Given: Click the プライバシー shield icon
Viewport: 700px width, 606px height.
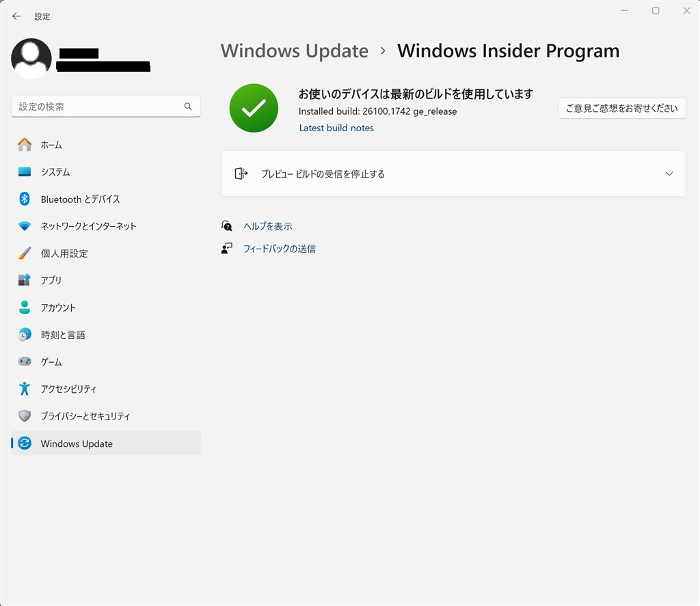Looking at the screenshot, I should coord(25,416).
